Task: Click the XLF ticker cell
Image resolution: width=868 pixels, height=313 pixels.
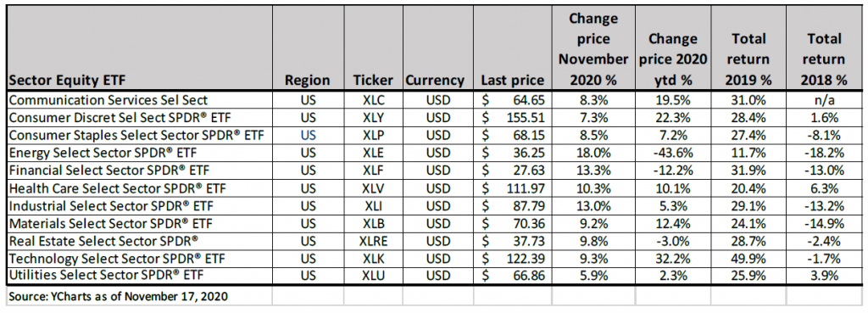Action: (373, 169)
